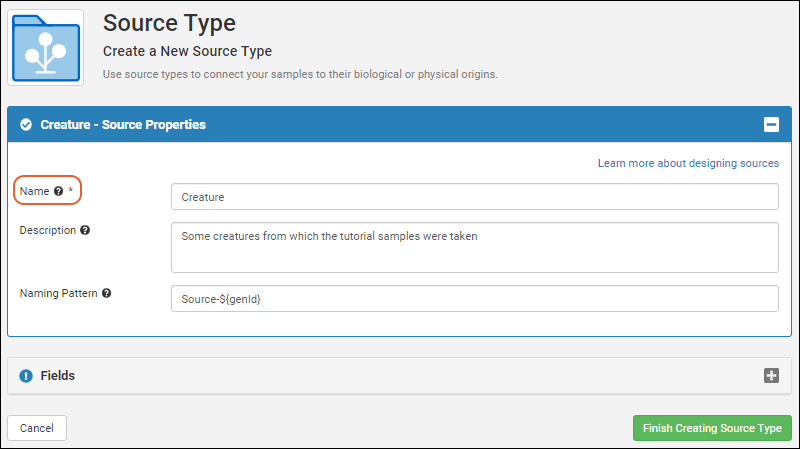Click Finish Creating Source Type button
The image size is (800, 449).
tap(712, 428)
